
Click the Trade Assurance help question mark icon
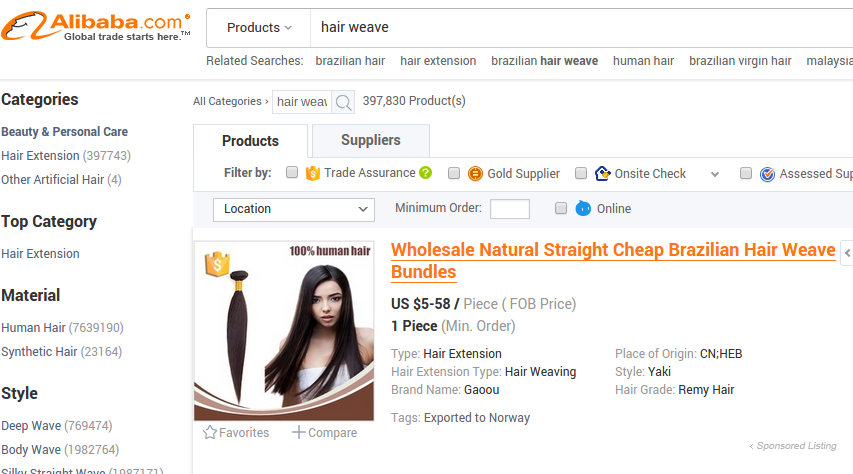(x=425, y=173)
